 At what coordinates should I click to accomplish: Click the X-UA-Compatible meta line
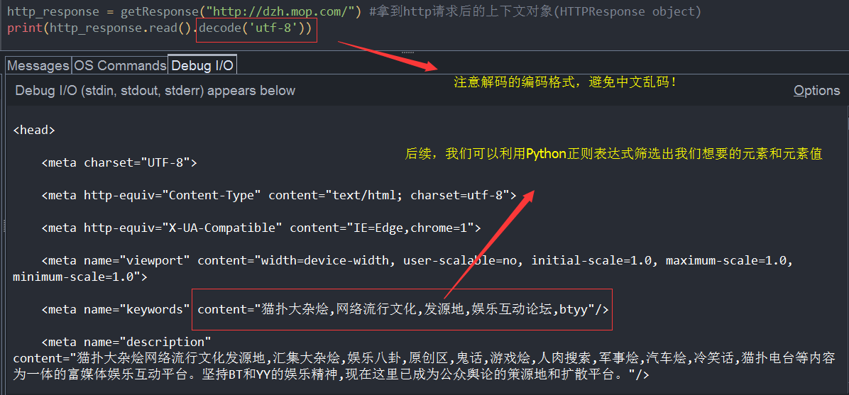[x=261, y=228]
